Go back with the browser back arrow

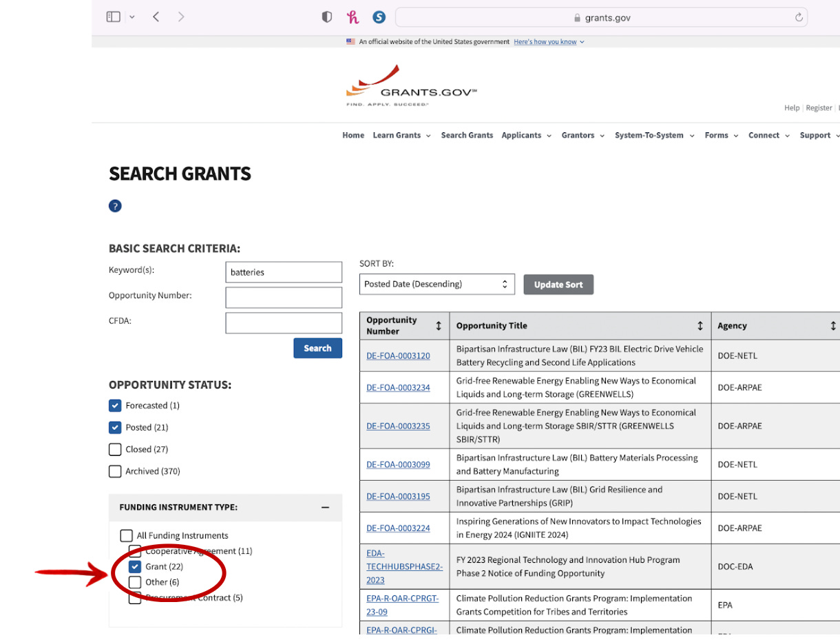pyautogui.click(x=156, y=17)
